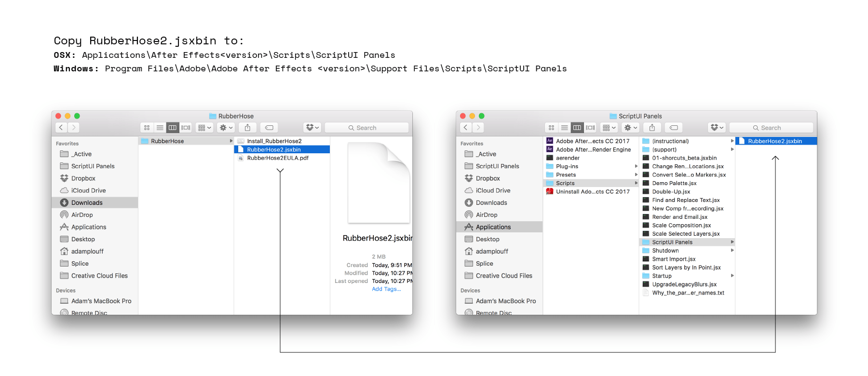
Task: Open Action gear menu in ScriptUI Panels window
Action: click(631, 128)
